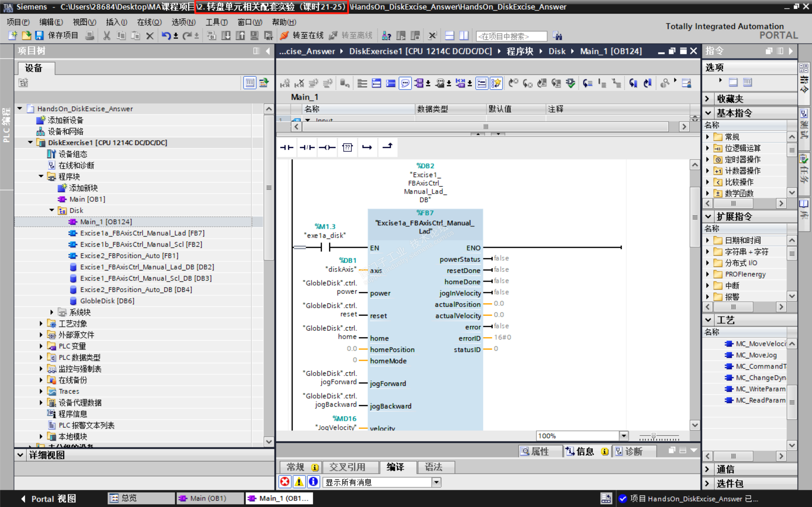The width and height of the screenshot is (812, 507).
Task: Insert a normally open contact
Action: (286, 147)
